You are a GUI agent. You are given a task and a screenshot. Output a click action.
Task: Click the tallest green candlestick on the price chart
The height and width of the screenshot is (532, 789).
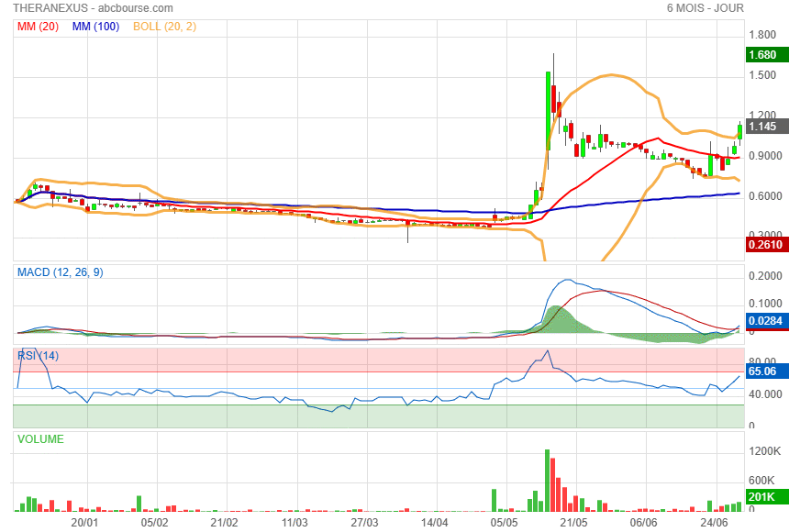click(548, 111)
